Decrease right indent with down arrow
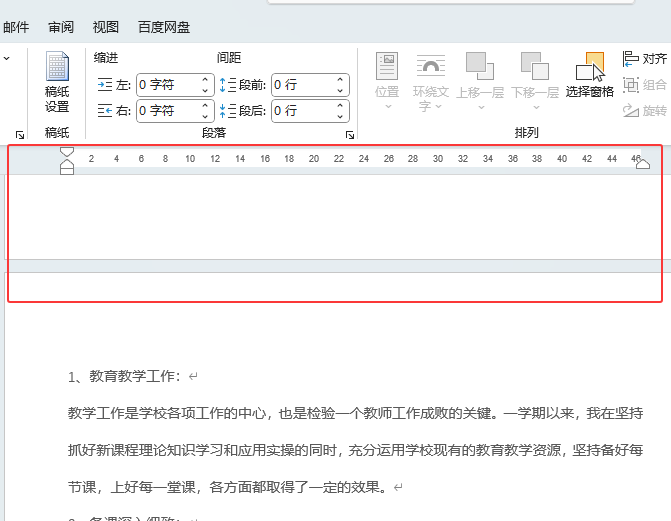Viewport: 671px width, 521px height. (205, 116)
